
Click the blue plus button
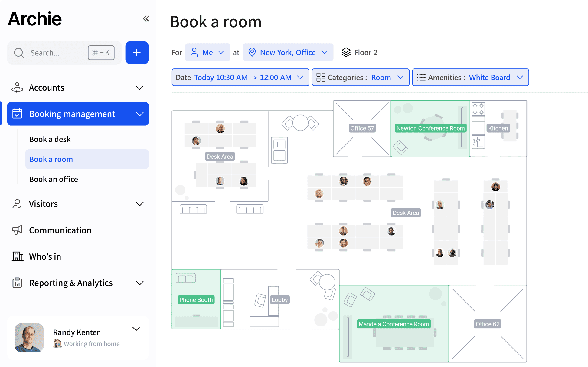[137, 53]
